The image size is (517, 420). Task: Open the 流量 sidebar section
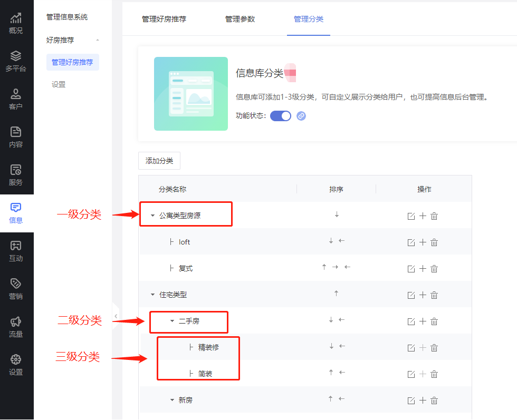15,327
